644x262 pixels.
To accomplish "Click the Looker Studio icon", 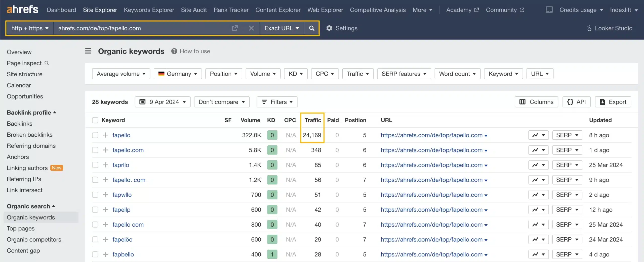I will (x=589, y=28).
